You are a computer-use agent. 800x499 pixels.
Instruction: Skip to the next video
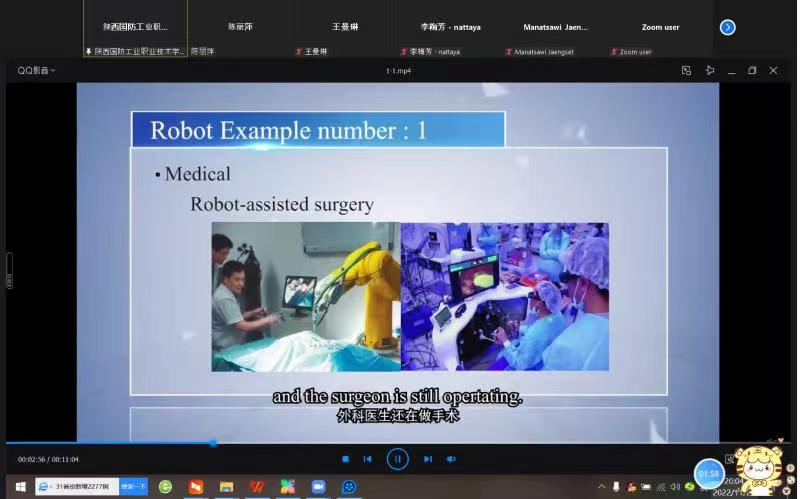point(428,459)
